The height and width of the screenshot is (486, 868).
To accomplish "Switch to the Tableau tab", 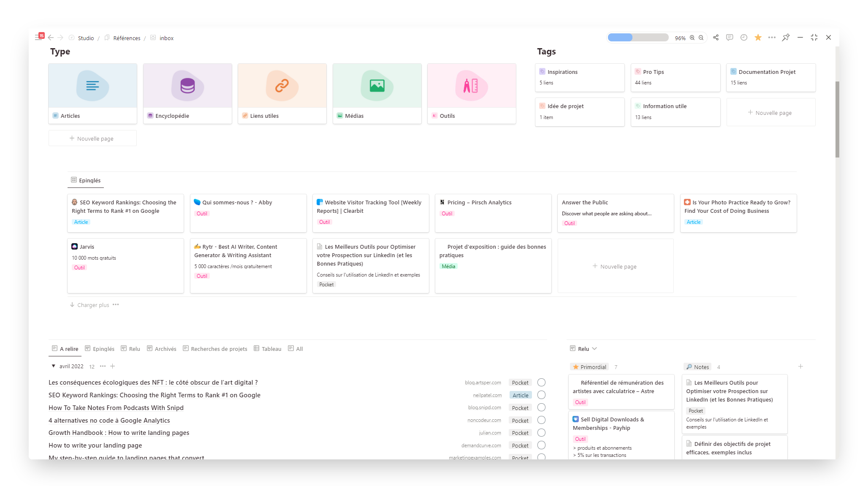I will click(x=267, y=349).
